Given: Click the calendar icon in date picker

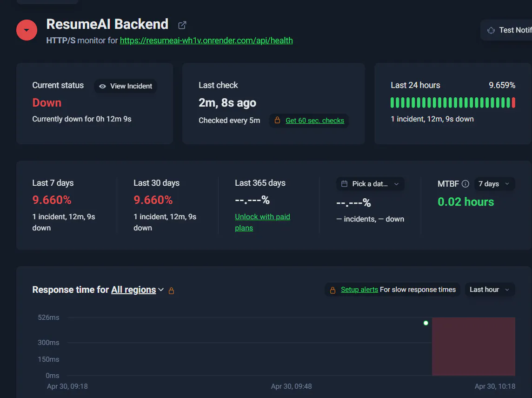Looking at the screenshot, I should coord(344,184).
